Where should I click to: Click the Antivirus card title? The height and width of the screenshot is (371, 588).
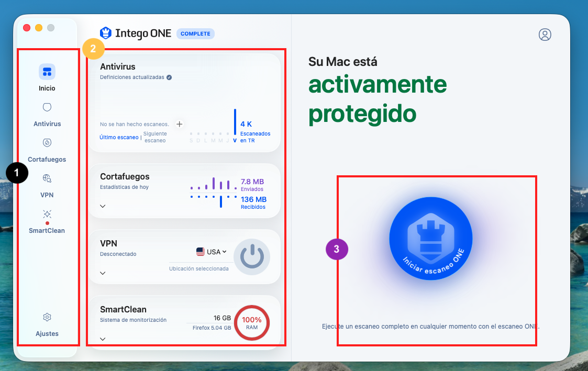[x=118, y=66]
